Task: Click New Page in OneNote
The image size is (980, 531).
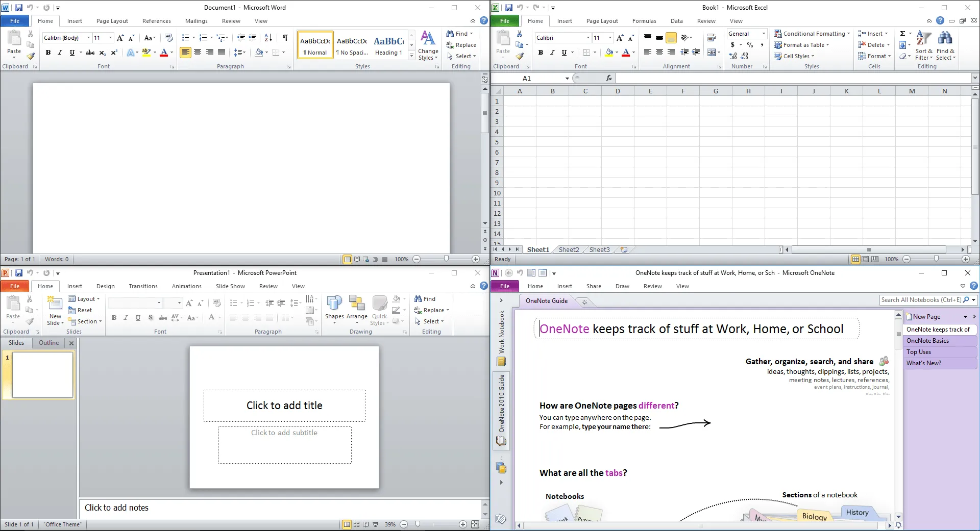Action: pos(926,317)
